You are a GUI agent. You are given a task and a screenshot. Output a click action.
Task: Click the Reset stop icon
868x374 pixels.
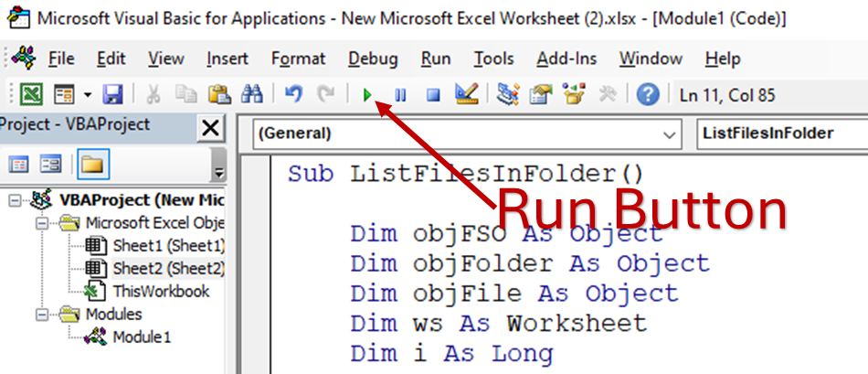[433, 95]
